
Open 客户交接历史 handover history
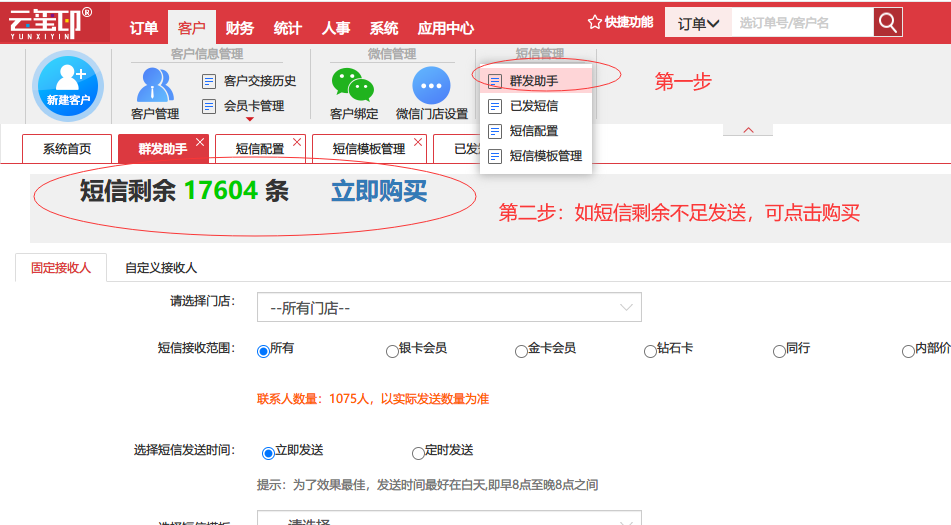click(259, 81)
